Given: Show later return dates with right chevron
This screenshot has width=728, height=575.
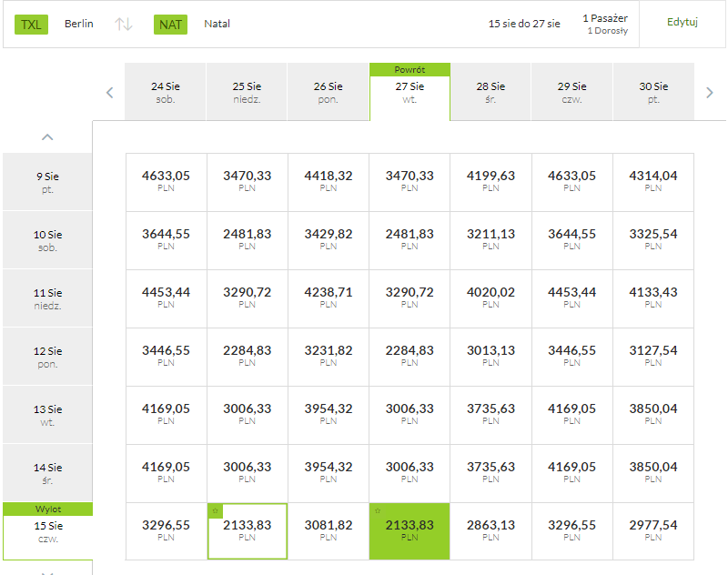Looking at the screenshot, I should tap(710, 93).
